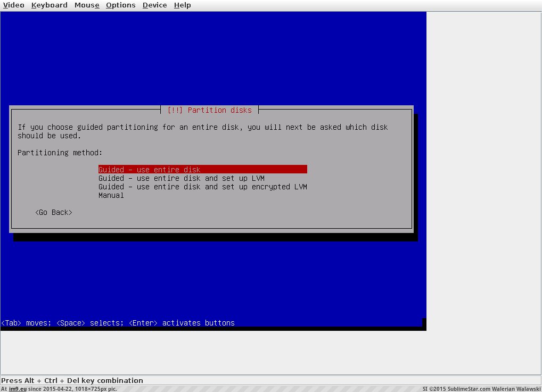Click the Tab/Space/Enter keyboard hint bar
The height and width of the screenshot is (392, 542).
click(x=118, y=323)
